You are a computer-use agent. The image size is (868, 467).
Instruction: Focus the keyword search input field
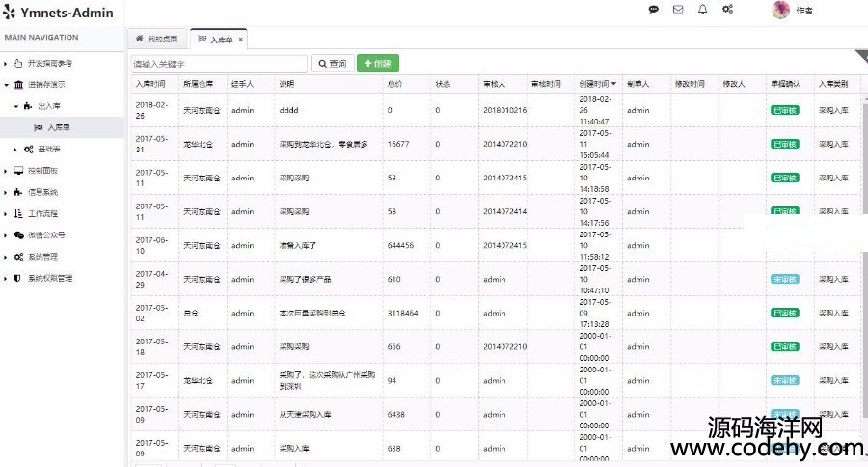tap(218, 64)
